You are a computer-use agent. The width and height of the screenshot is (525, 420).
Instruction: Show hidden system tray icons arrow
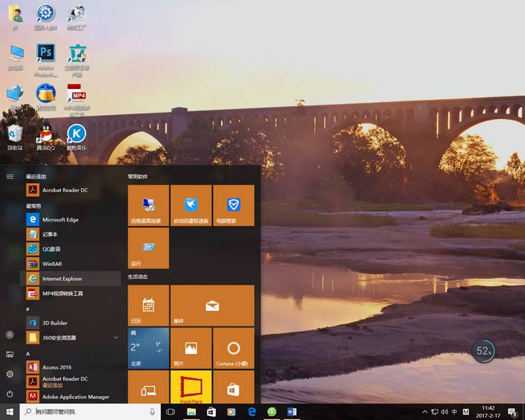point(425,412)
